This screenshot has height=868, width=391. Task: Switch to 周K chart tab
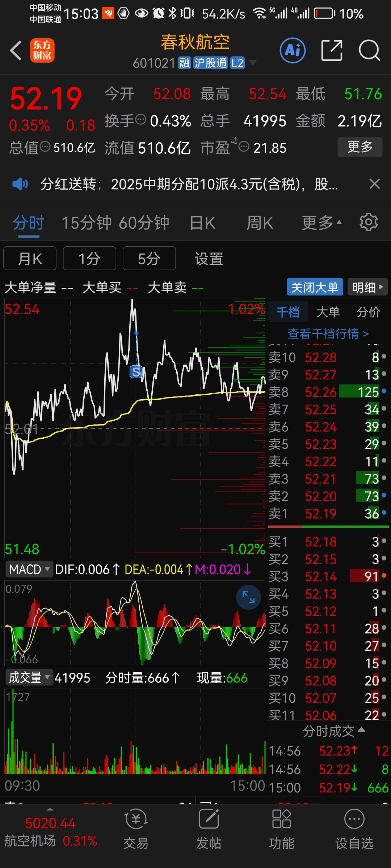coord(260,222)
